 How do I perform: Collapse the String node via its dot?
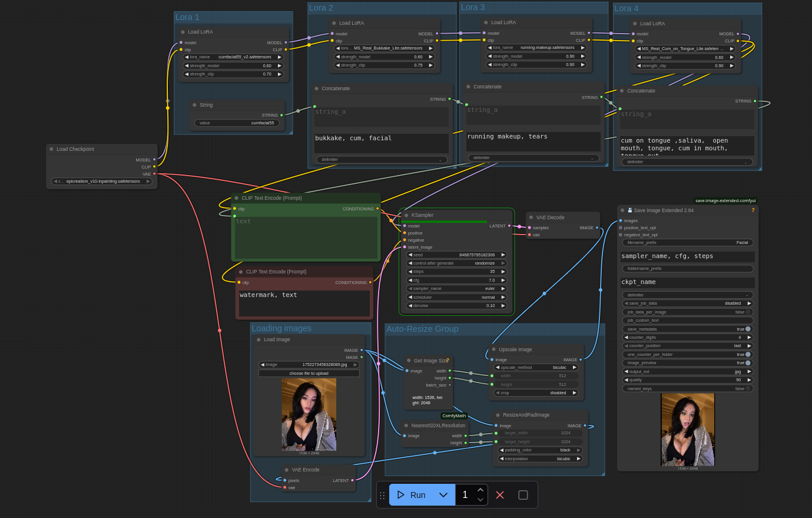(194, 105)
